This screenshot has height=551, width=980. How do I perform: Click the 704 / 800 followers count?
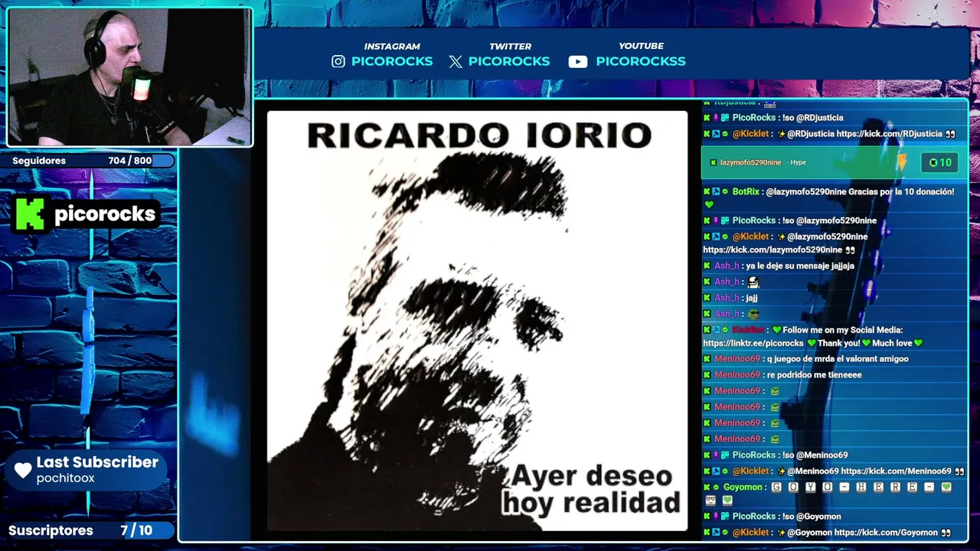(130, 161)
